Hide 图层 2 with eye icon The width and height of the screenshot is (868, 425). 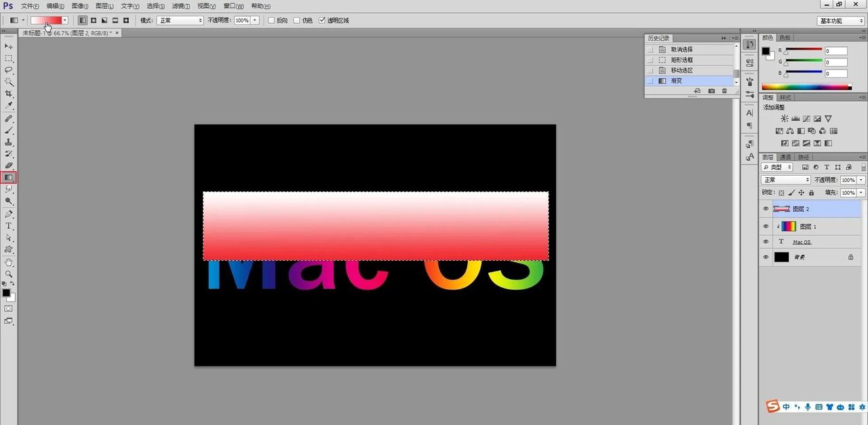pos(766,209)
